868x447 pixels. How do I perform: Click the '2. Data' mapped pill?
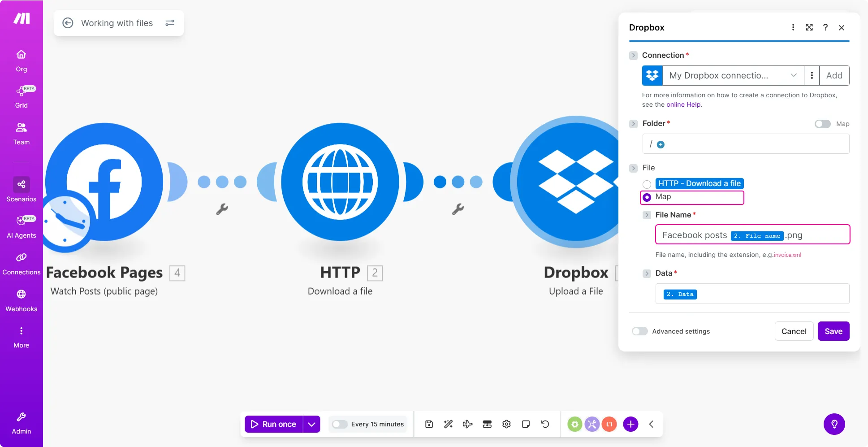coord(680,294)
